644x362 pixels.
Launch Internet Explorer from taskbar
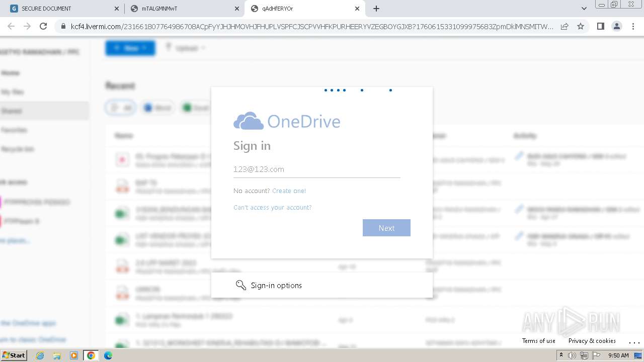40,355
